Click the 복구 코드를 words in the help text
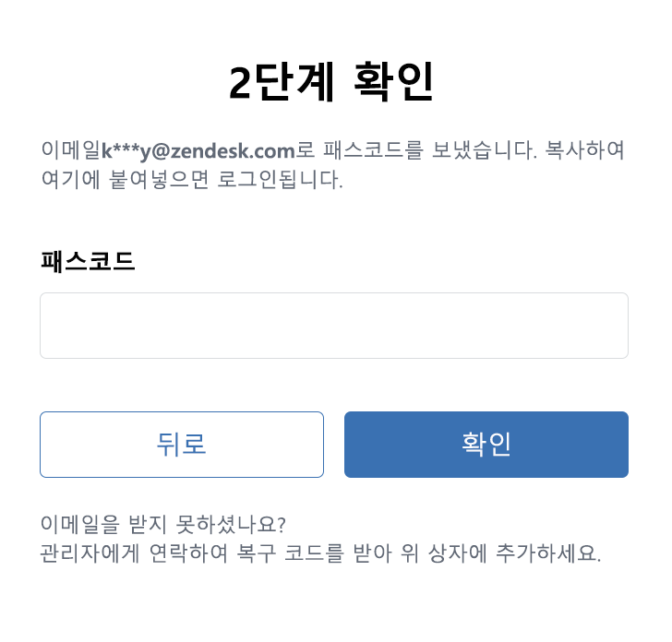Viewport: 672px width, 642px height. pyautogui.click(x=291, y=553)
